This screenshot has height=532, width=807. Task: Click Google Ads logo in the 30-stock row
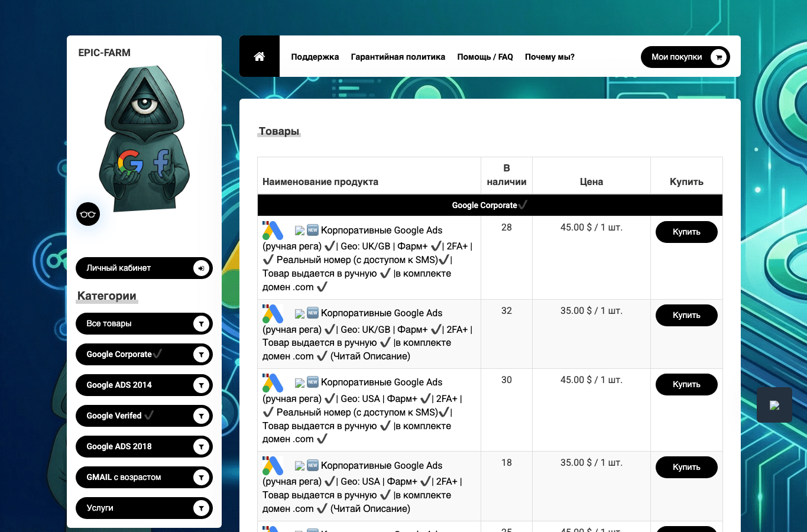tap(273, 382)
